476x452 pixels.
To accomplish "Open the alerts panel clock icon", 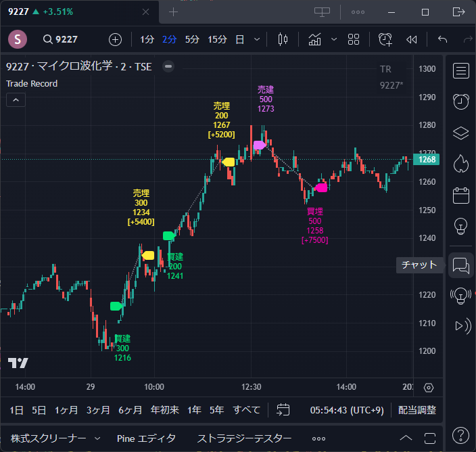I will pyautogui.click(x=461, y=101).
